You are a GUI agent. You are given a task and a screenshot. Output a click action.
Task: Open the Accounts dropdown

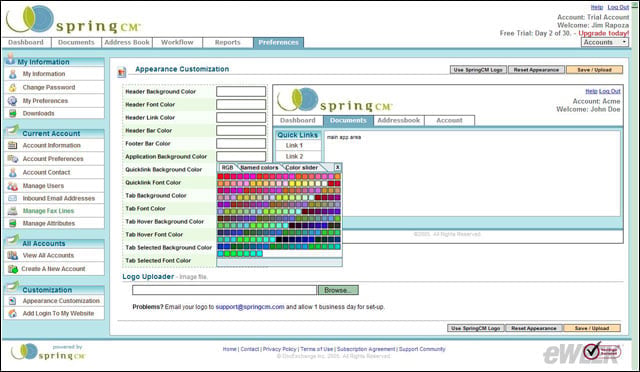pyautogui.click(x=604, y=42)
